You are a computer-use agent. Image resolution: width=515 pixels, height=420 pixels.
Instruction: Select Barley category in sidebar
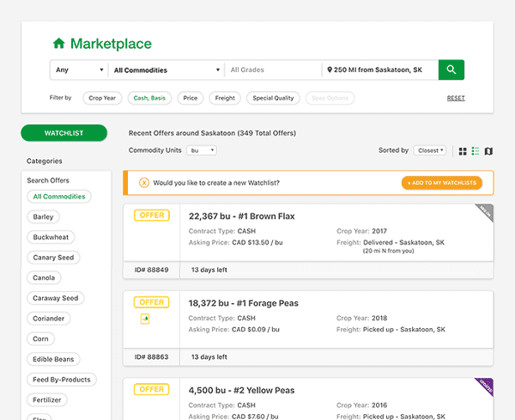click(43, 216)
